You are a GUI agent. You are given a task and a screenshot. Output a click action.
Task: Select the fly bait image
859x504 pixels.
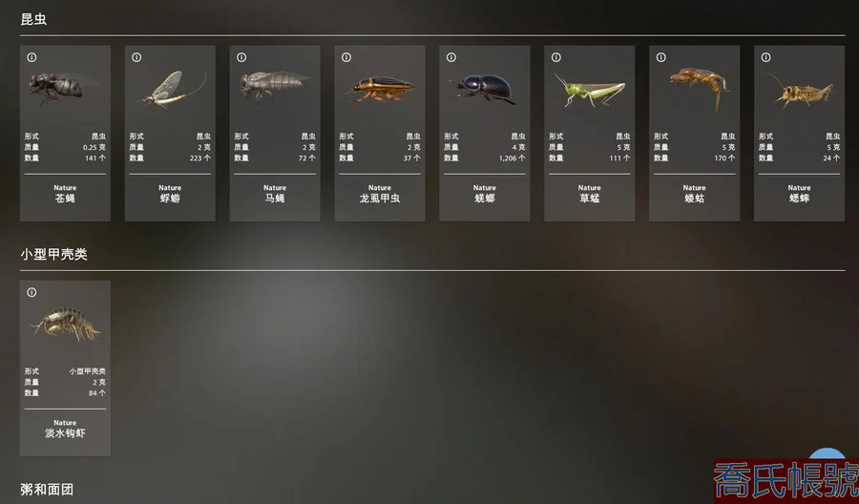[61, 88]
